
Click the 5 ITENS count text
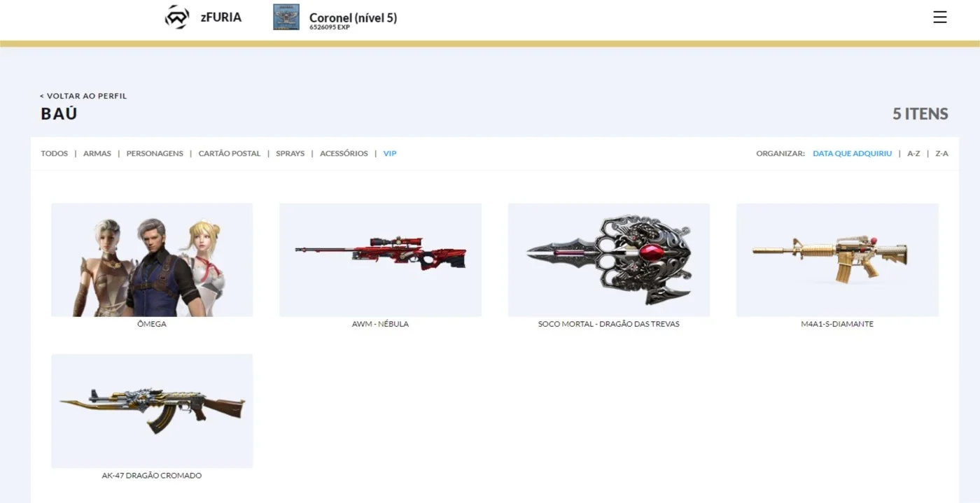tap(920, 114)
